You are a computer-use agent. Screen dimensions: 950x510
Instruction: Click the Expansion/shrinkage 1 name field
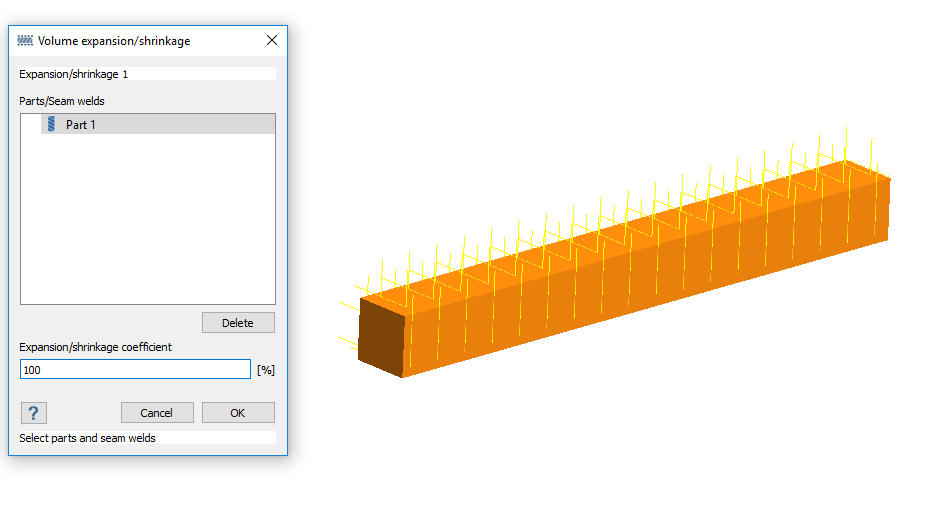(147, 74)
